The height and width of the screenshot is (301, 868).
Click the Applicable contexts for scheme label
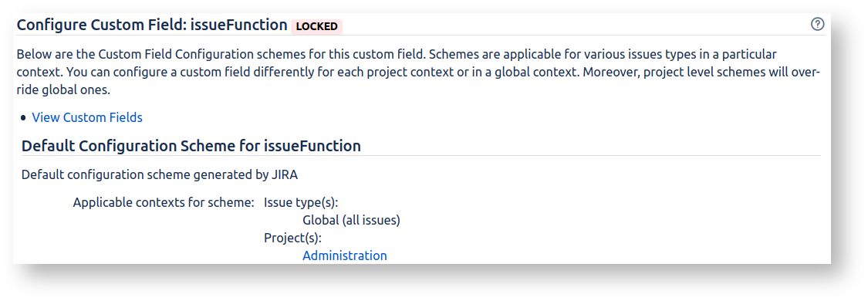pos(164,202)
